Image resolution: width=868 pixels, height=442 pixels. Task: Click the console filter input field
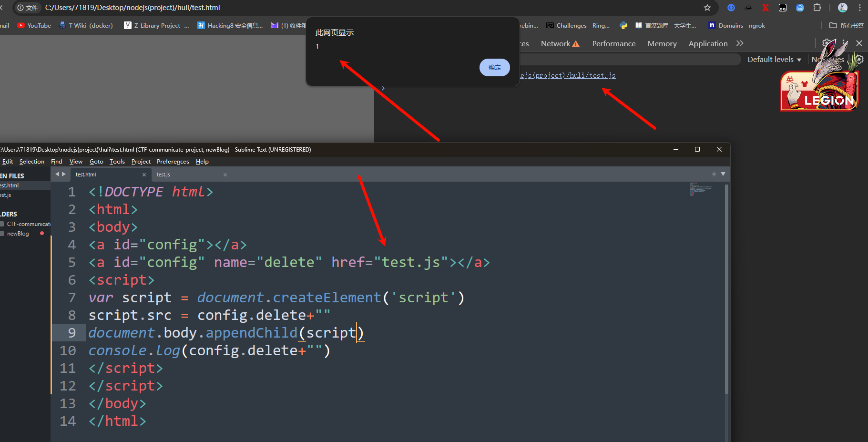click(629, 60)
